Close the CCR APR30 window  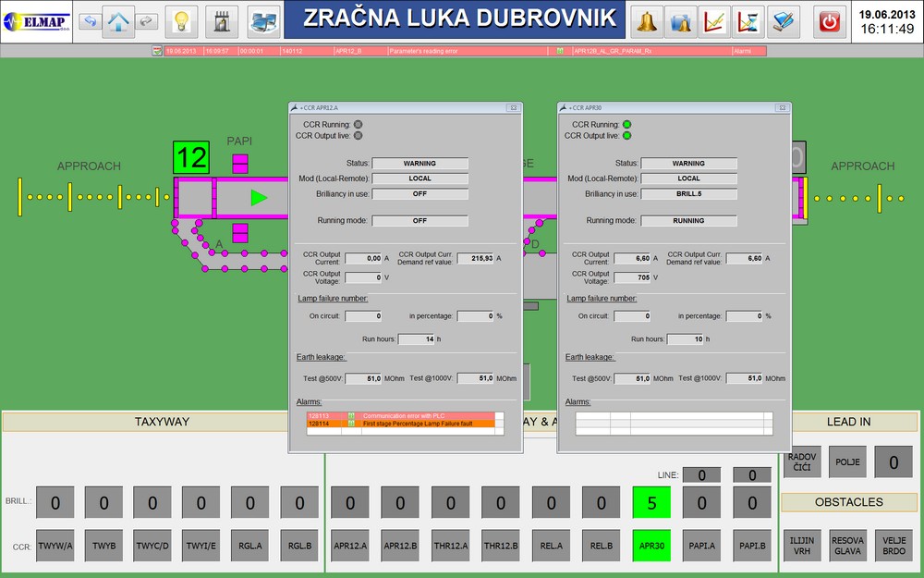click(x=783, y=108)
